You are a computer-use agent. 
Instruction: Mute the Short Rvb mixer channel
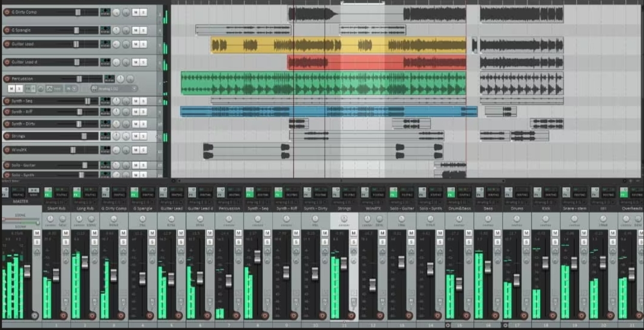pos(65,233)
